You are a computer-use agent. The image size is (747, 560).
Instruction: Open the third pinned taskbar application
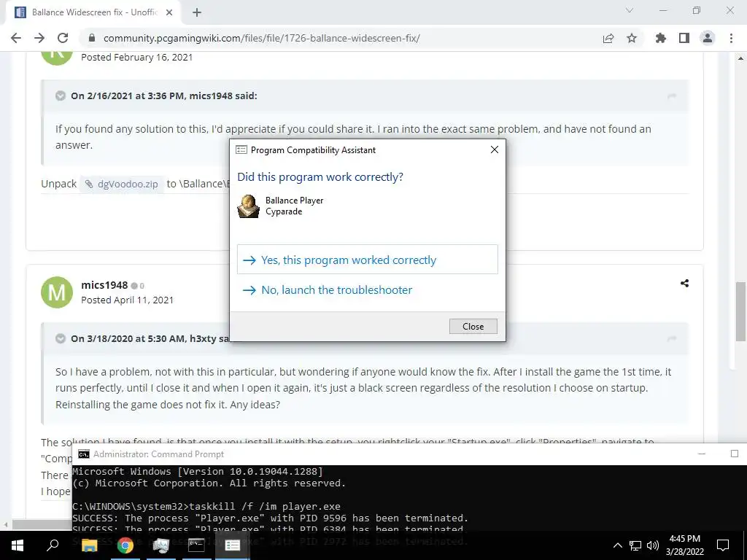161,545
